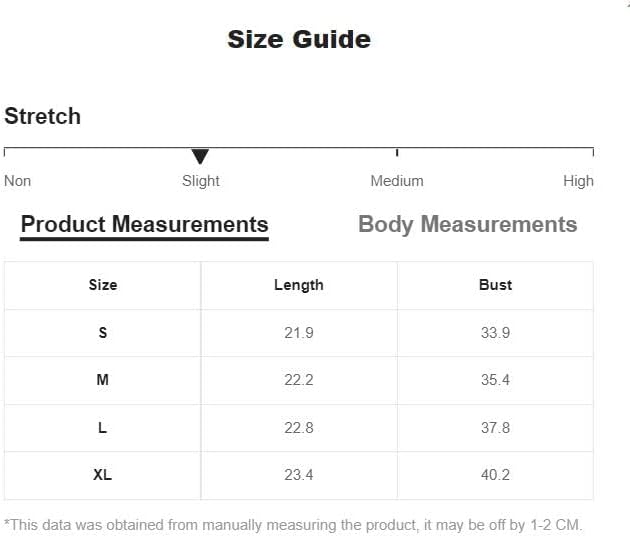The image size is (630, 538).
Task: Click the Non label on stretch scale
Action: (x=18, y=181)
